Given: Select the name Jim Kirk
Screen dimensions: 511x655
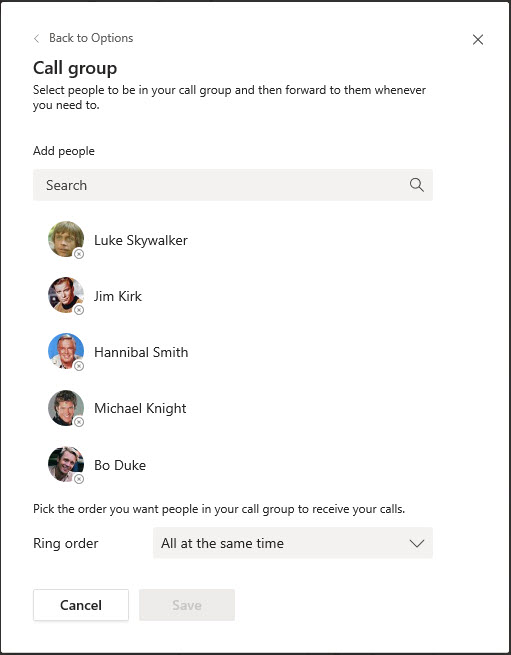Looking at the screenshot, I should tap(118, 296).
